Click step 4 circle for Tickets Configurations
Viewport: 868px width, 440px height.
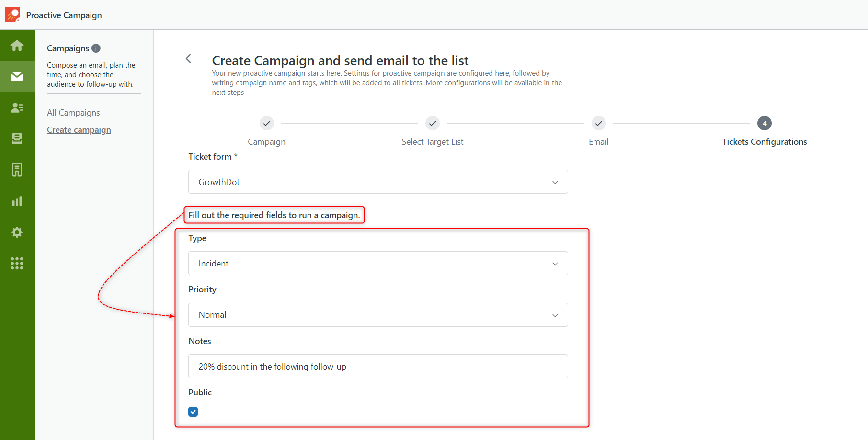765,123
